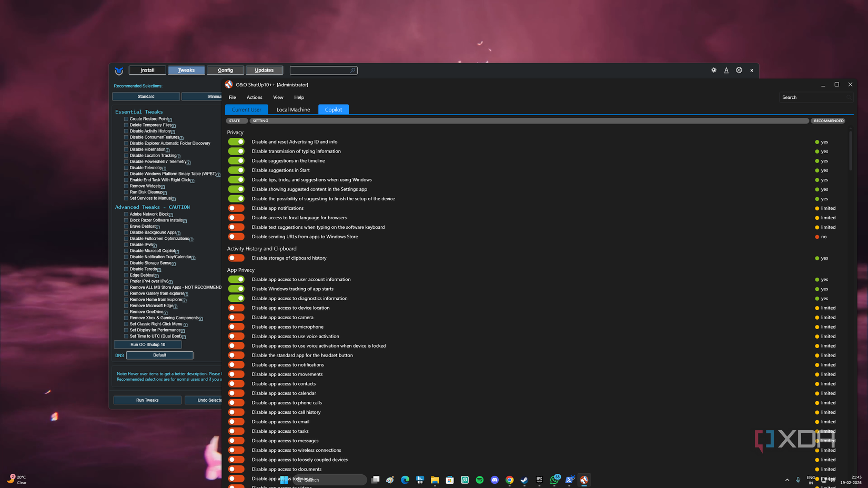868x488 pixels.
Task: Enable 'Disable app notifications' switch
Action: [236, 208]
